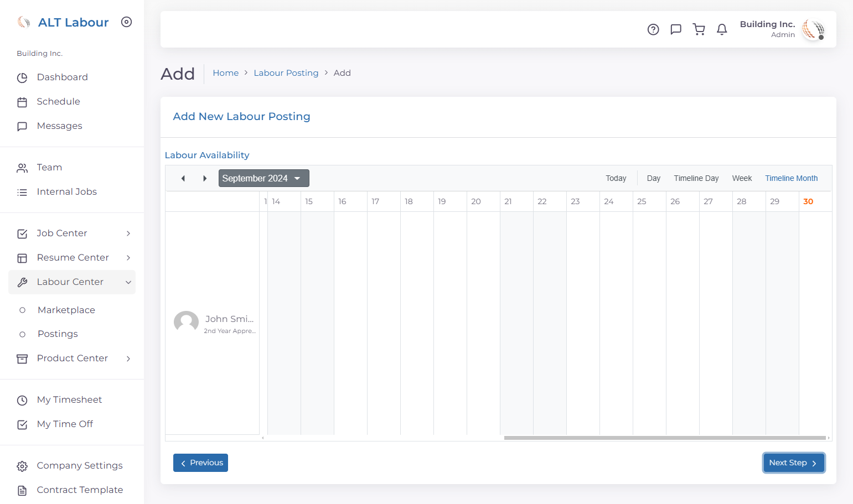Click the Next Step button
The image size is (853, 504).
pyautogui.click(x=794, y=463)
